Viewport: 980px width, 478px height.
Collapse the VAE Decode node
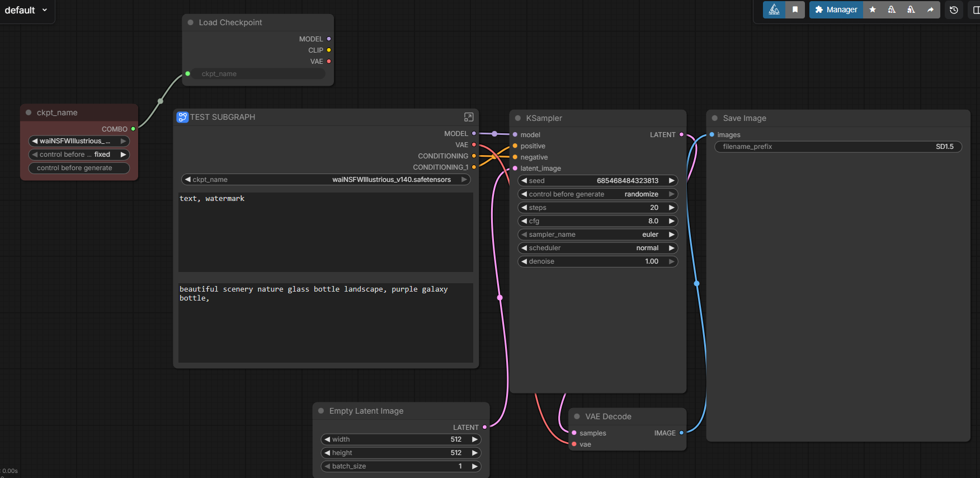[x=577, y=416]
